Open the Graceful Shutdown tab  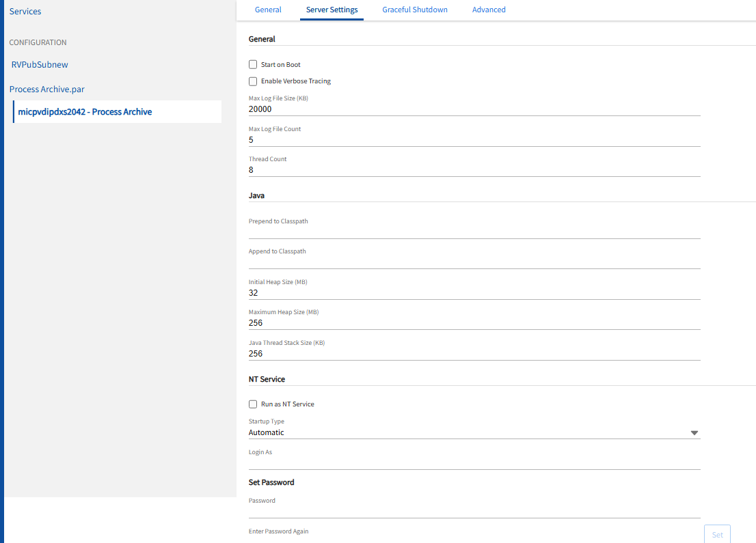(x=415, y=10)
